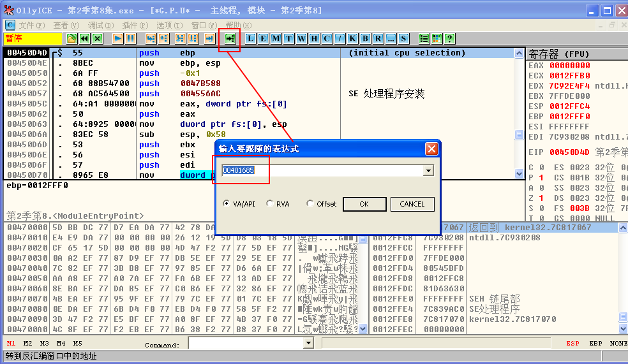This screenshot has width=628, height=364.
Task: Click the M5 memory bookmark button
Action: (x=77, y=343)
